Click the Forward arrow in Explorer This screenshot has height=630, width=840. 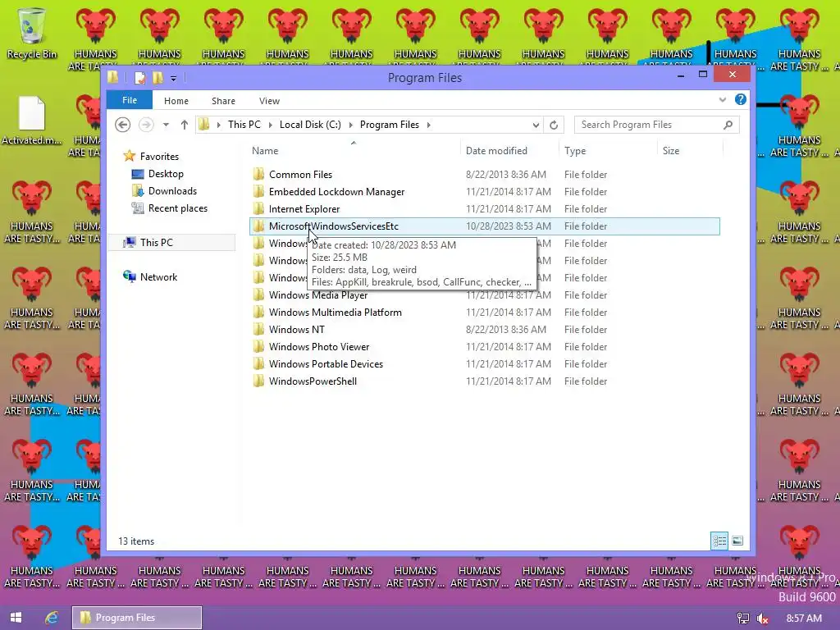tap(146, 125)
